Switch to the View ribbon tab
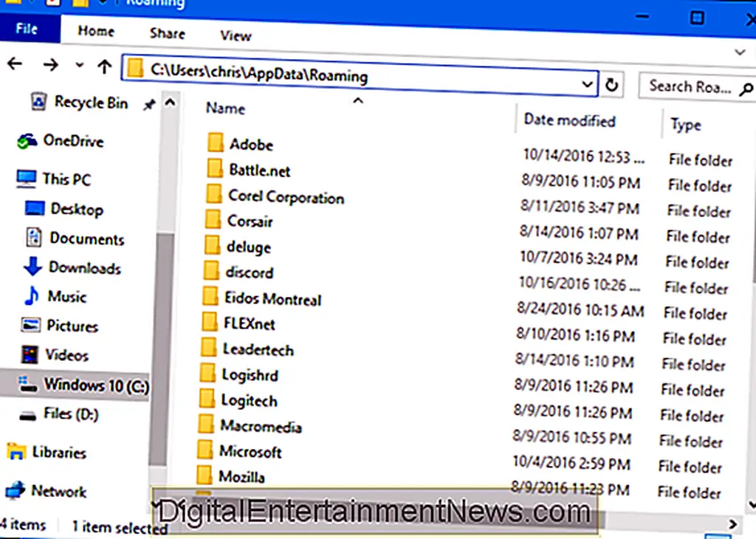Screen dimensions: 756x539 point(236,35)
